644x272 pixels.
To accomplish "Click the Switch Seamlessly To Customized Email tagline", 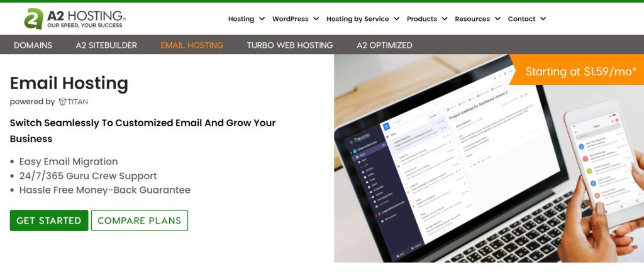I will pyautogui.click(x=143, y=131).
